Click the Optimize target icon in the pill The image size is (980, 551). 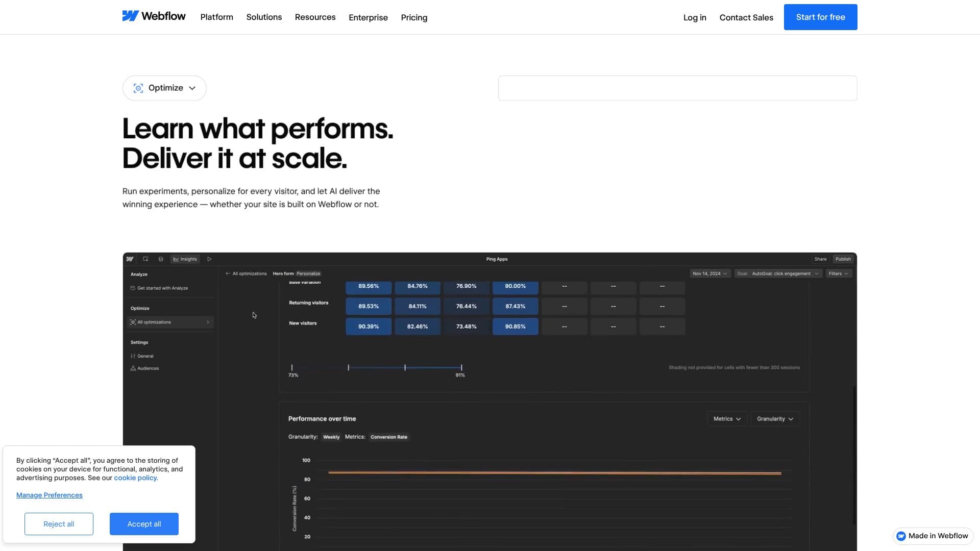pyautogui.click(x=138, y=88)
